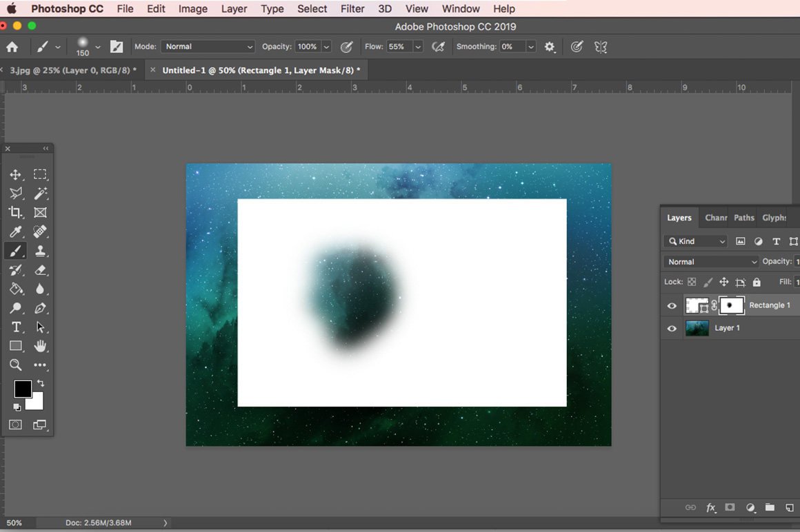Select the Rectangular Marquee tool
The image size is (800, 532).
40,174
